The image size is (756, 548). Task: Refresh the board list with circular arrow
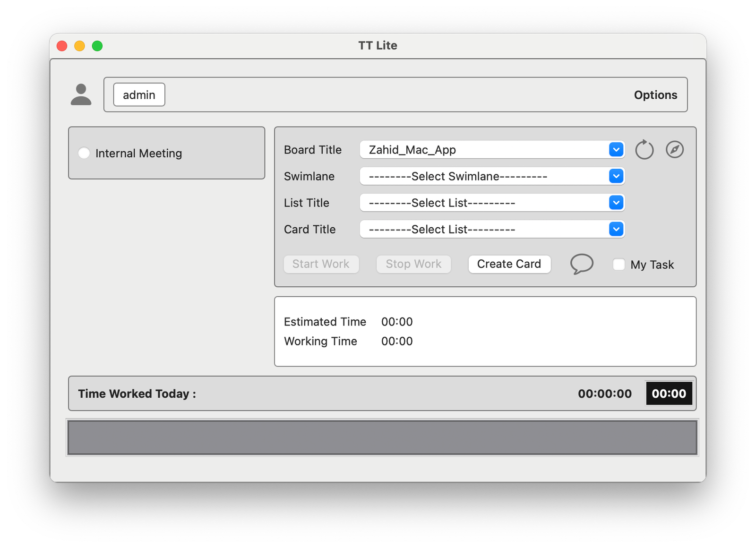(644, 150)
